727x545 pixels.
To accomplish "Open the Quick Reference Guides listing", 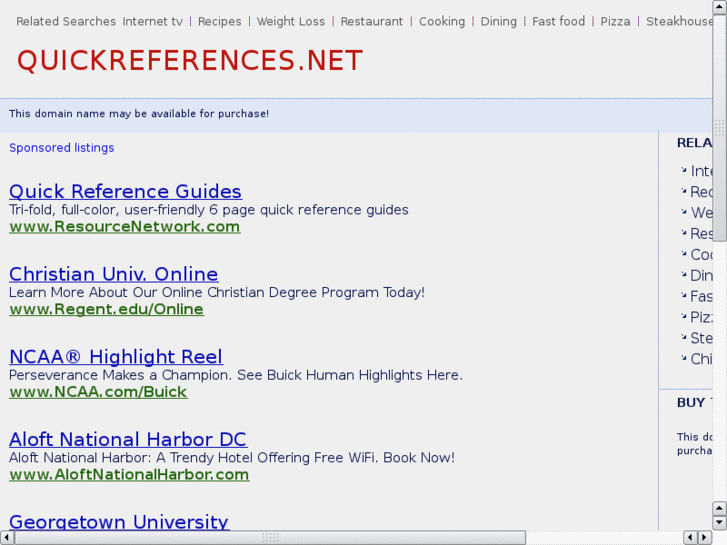I will (x=125, y=192).
